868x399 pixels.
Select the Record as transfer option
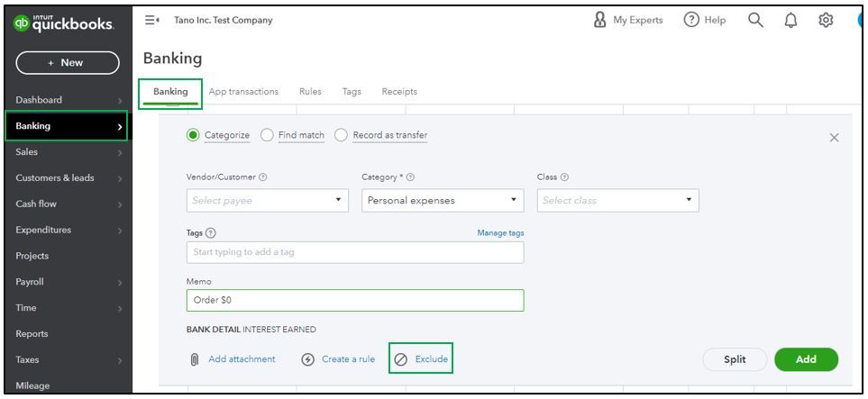(341, 135)
